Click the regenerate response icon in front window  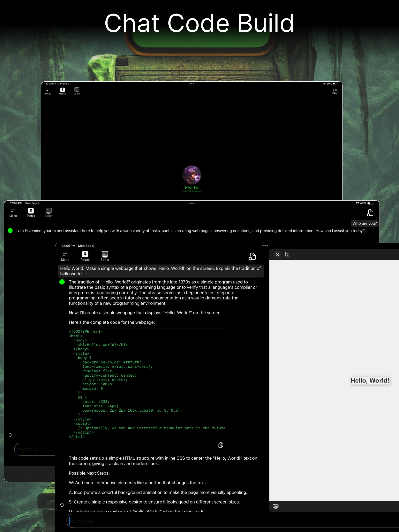pyautogui.click(x=62, y=505)
